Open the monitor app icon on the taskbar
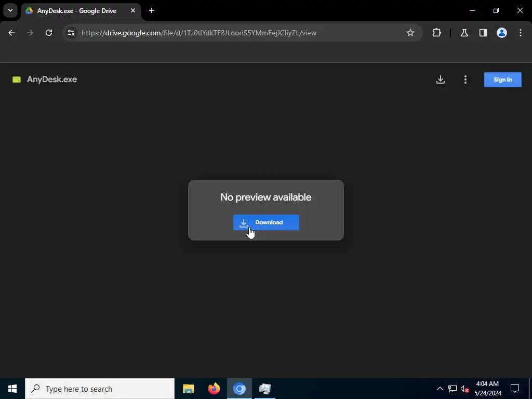 [264, 389]
